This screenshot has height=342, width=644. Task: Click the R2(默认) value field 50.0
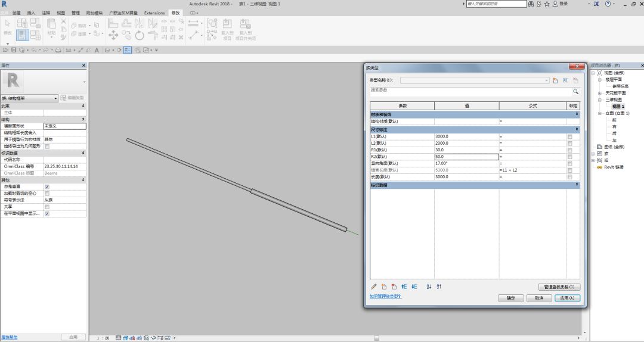pyautogui.click(x=466, y=157)
